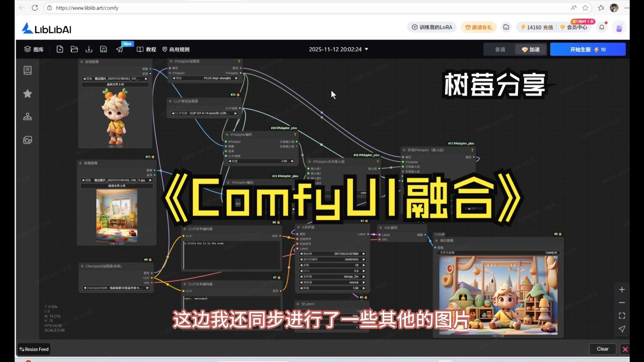Click 选择文件上传 in first 加载图像 node
Screen dimensions: 644x362
pyautogui.click(x=115, y=85)
